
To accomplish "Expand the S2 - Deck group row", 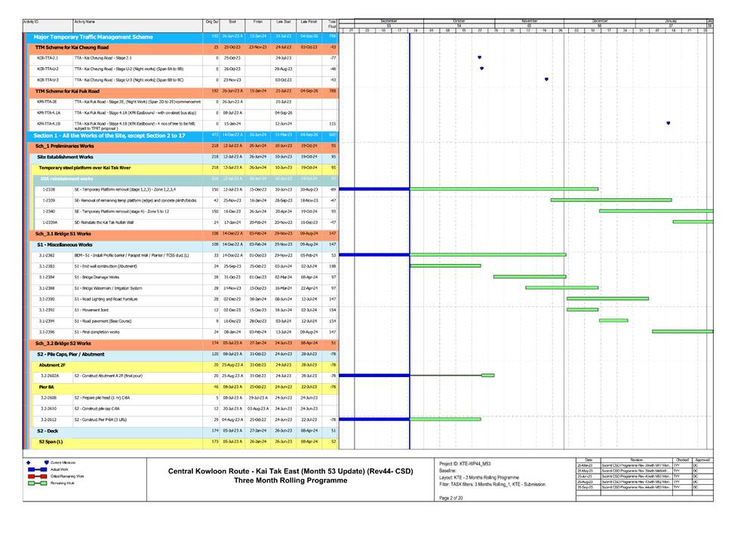I will coord(48,431).
